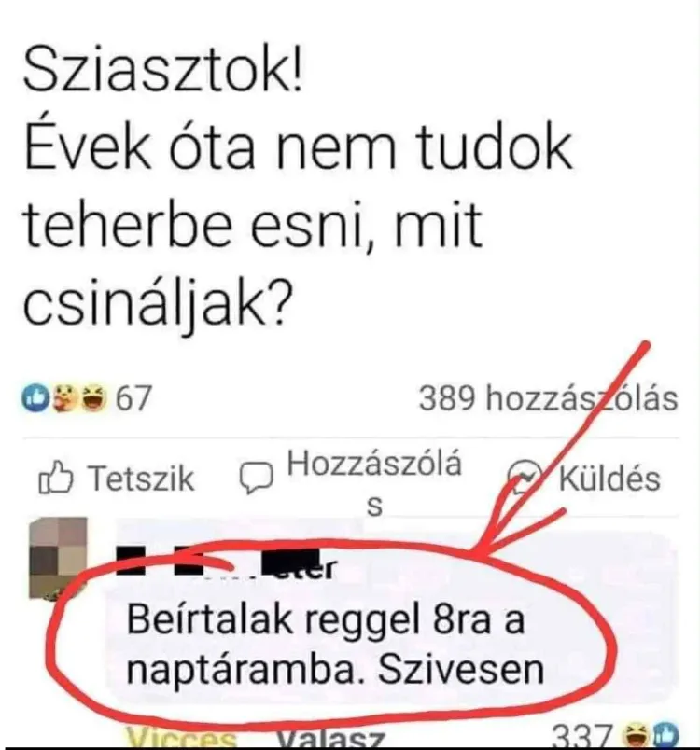This screenshot has height=750, width=700.
Task: Click the blue like reaction beside 67
Action: pyautogui.click(x=35, y=399)
